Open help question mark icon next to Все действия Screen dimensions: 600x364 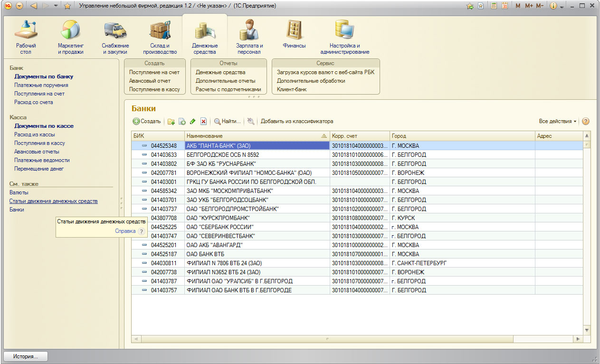[x=585, y=121]
